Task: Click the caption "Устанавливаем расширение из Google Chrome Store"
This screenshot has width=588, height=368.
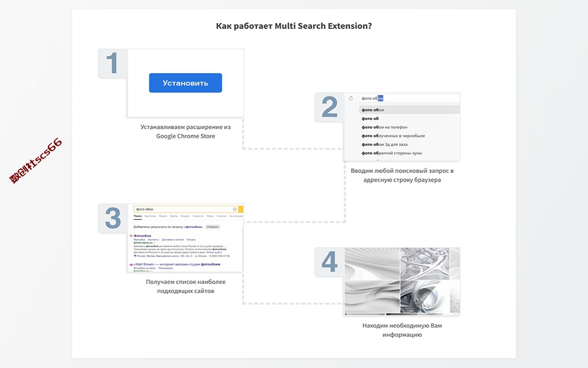Action: point(186,132)
